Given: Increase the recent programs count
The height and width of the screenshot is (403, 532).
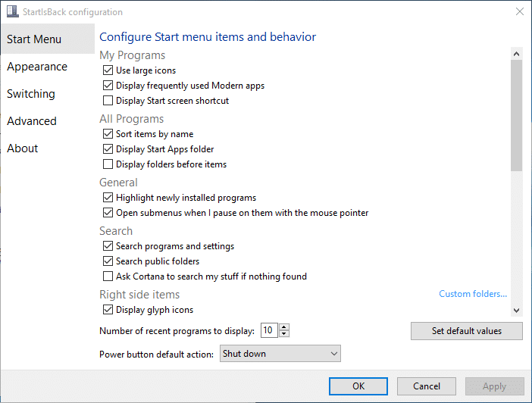Looking at the screenshot, I should pyautogui.click(x=284, y=327).
